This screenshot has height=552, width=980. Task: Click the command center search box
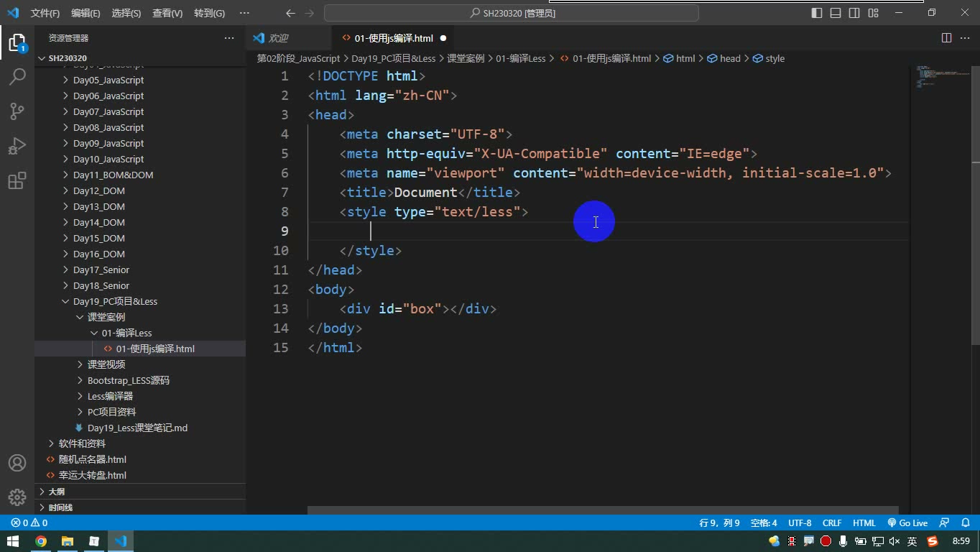[512, 13]
